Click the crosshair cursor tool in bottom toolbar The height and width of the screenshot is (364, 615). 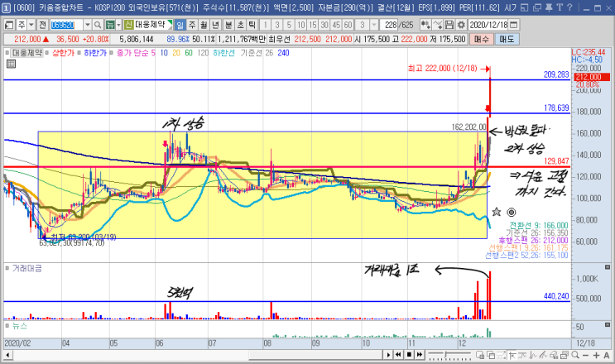pos(512,355)
